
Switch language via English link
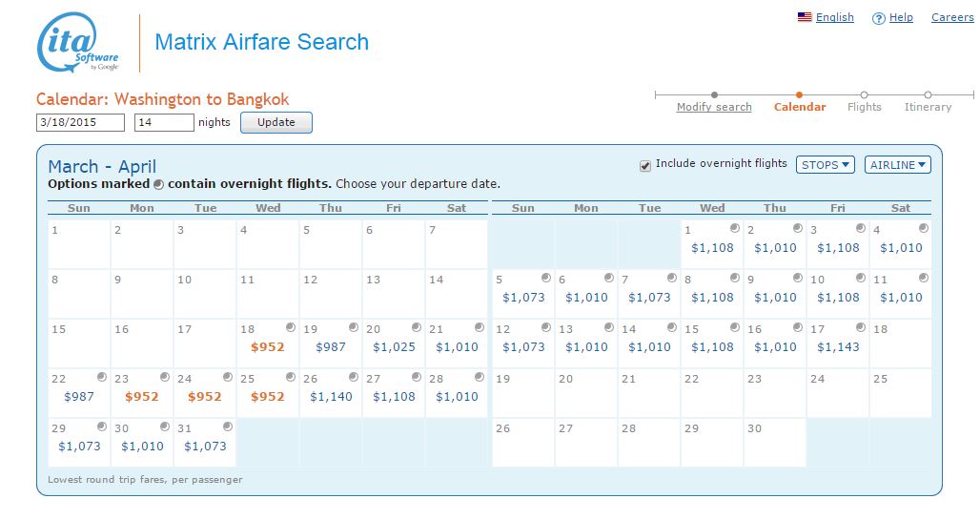pos(834,17)
